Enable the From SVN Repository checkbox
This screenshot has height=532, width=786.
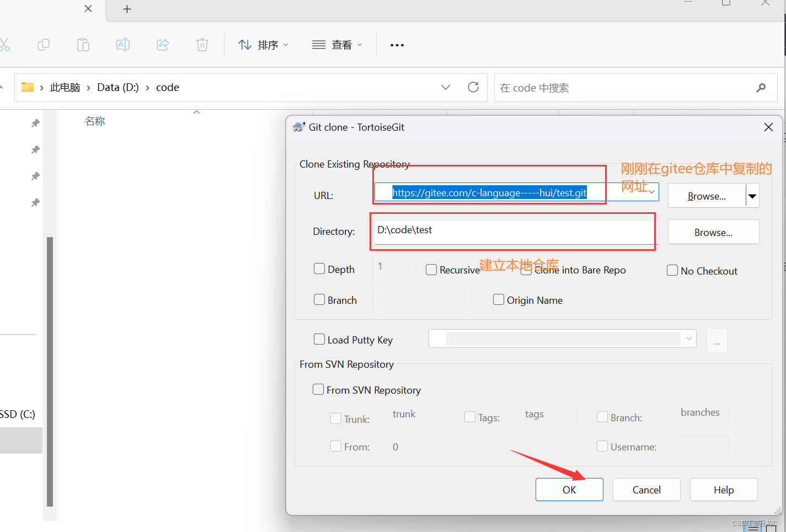click(x=318, y=389)
